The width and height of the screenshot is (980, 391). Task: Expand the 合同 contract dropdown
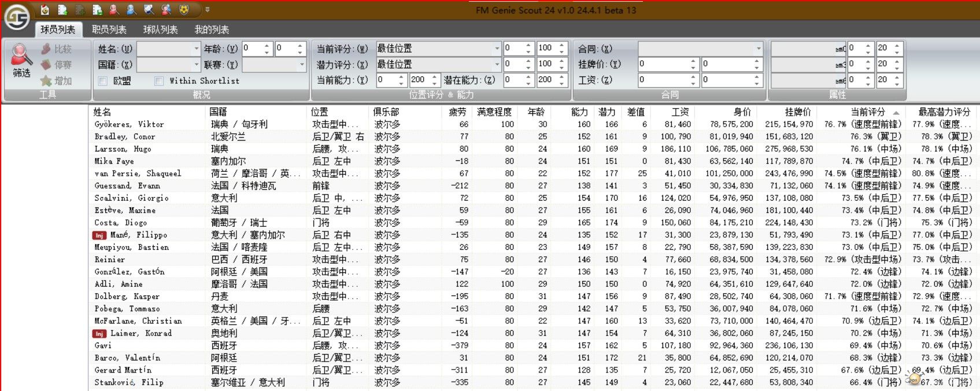[x=759, y=49]
